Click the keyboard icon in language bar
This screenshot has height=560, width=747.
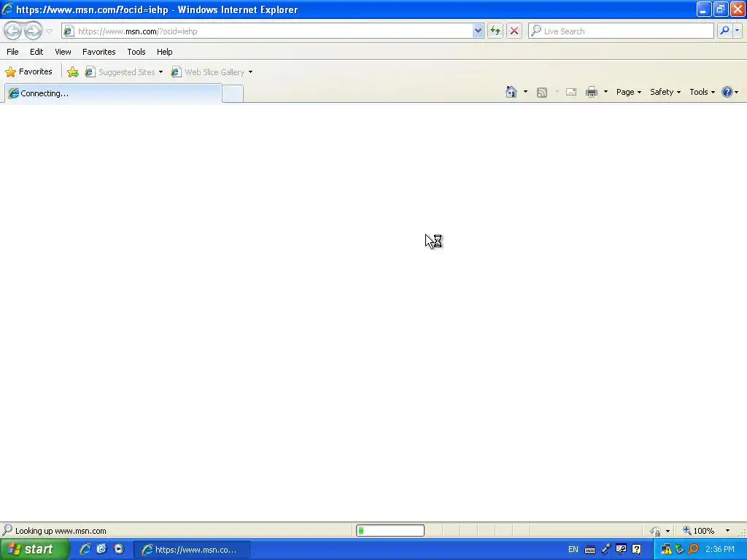click(x=590, y=550)
